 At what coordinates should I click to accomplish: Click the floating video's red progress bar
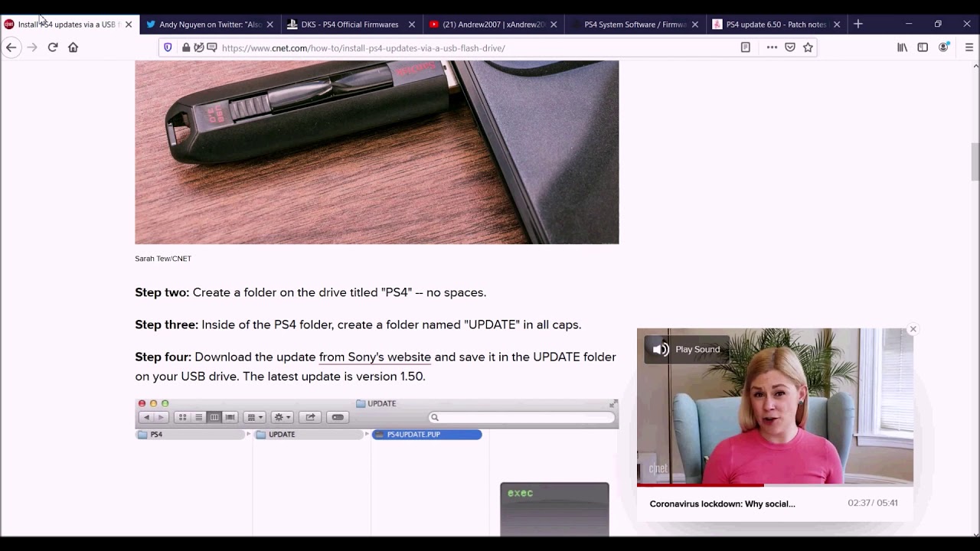700,484
